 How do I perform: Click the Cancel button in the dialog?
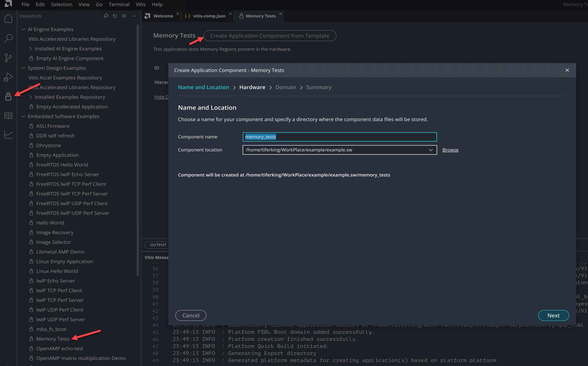click(x=191, y=315)
